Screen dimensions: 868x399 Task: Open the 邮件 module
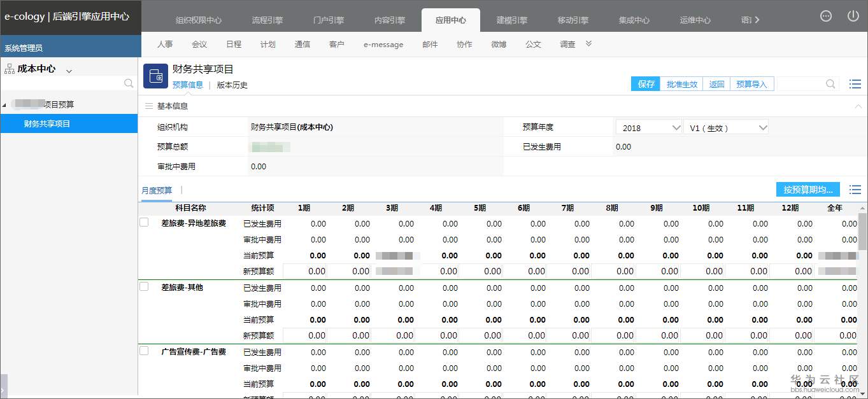point(430,45)
